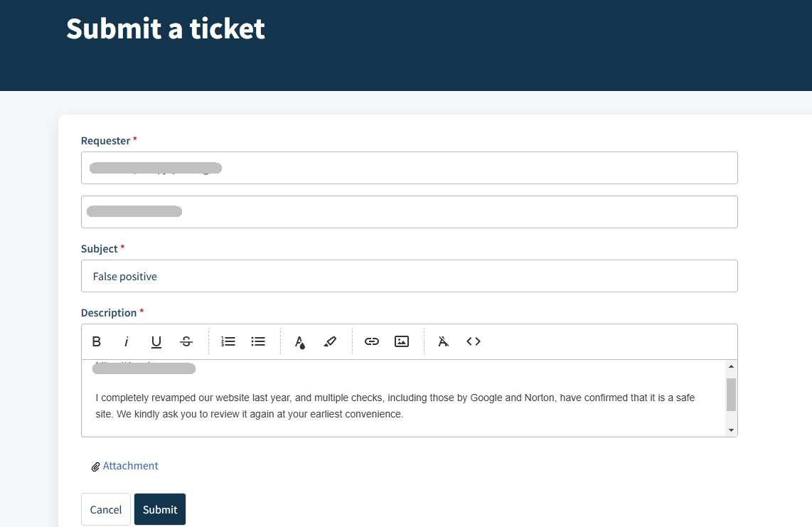
Task: Insert a numbered list
Action: [x=228, y=341]
